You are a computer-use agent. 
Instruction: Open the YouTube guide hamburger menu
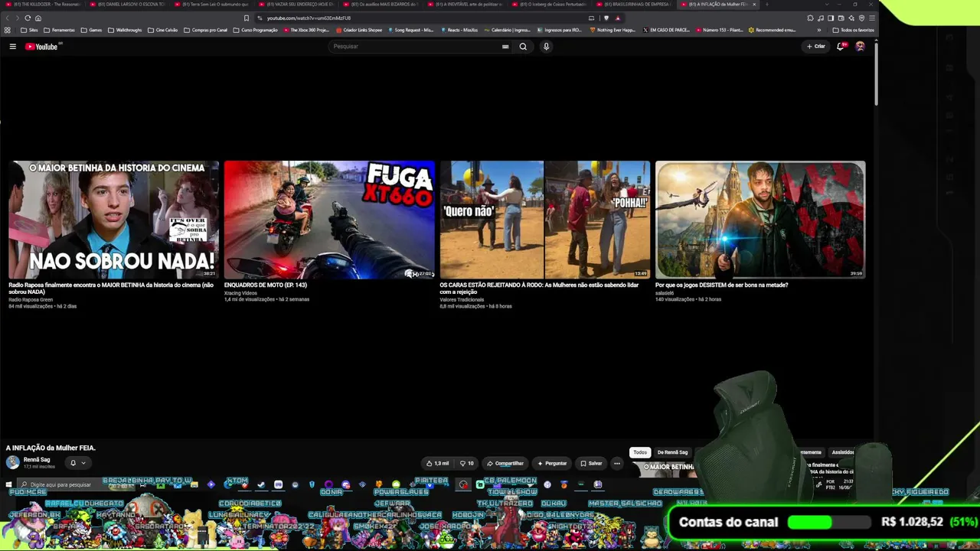[12, 47]
